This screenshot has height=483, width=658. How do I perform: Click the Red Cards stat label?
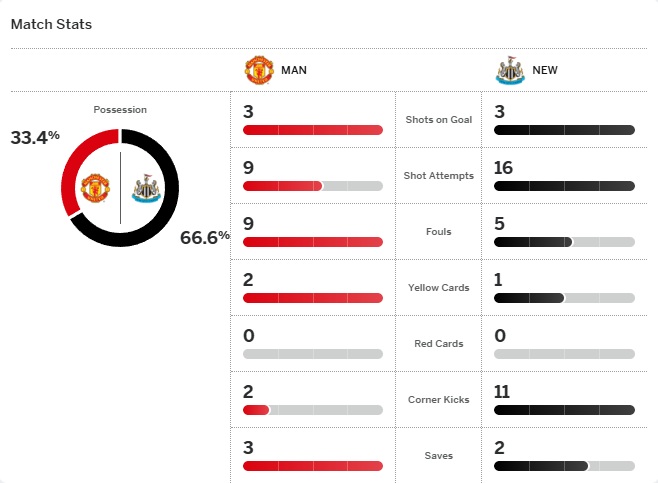pyautogui.click(x=438, y=344)
